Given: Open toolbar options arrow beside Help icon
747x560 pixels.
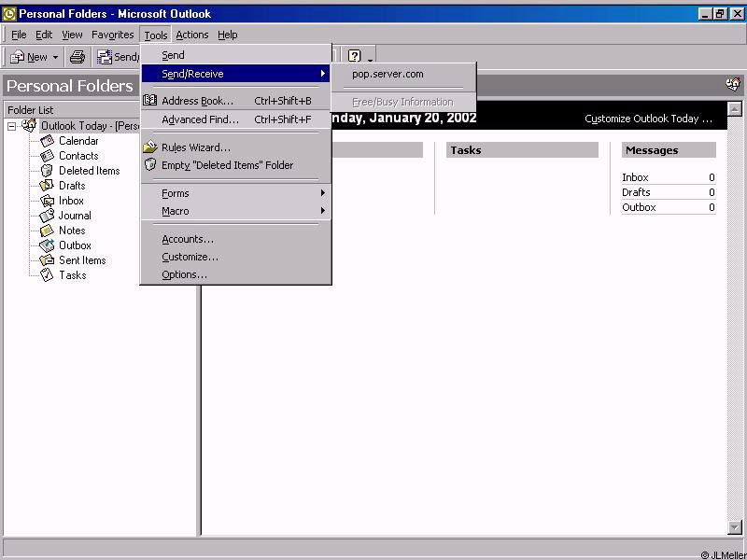Looking at the screenshot, I should pyautogui.click(x=370, y=58).
